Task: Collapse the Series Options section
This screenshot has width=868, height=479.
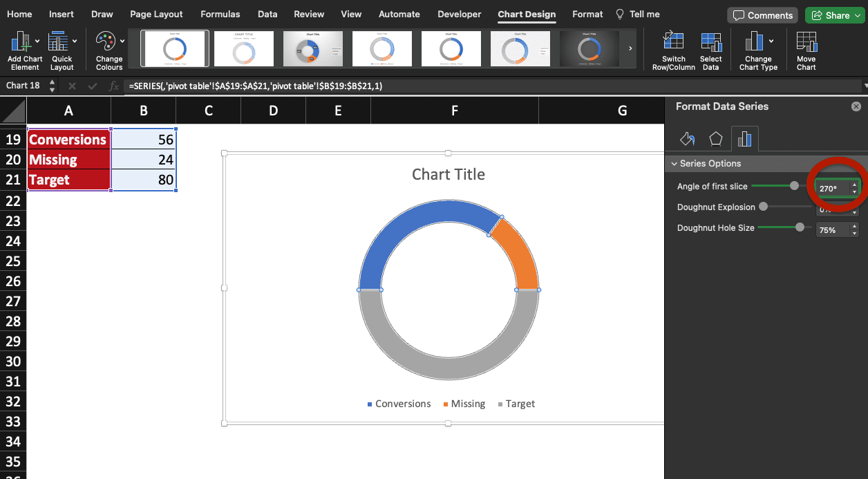Action: pyautogui.click(x=674, y=164)
